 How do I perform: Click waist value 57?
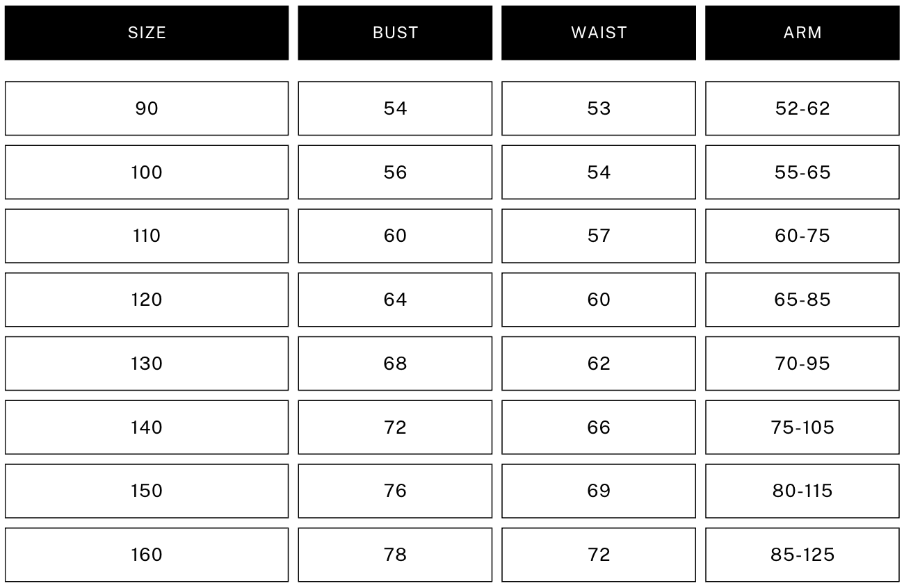(x=599, y=236)
